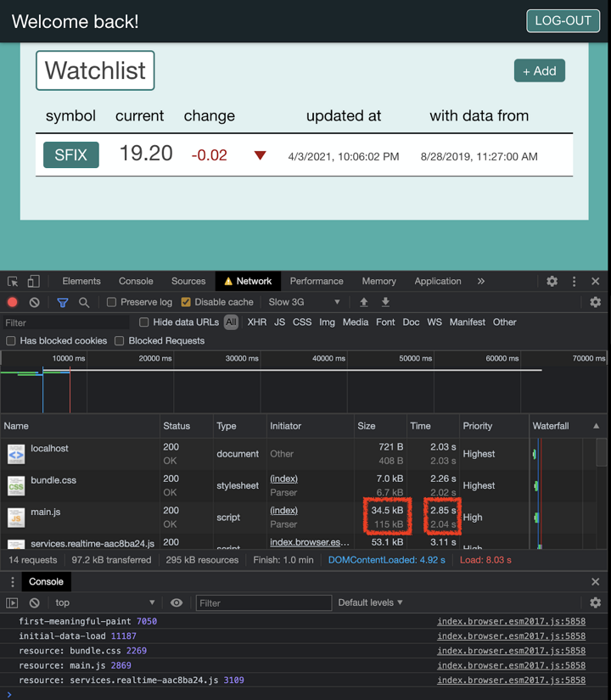Clear the network log
Screen dimensions: 611x700
click(x=34, y=302)
